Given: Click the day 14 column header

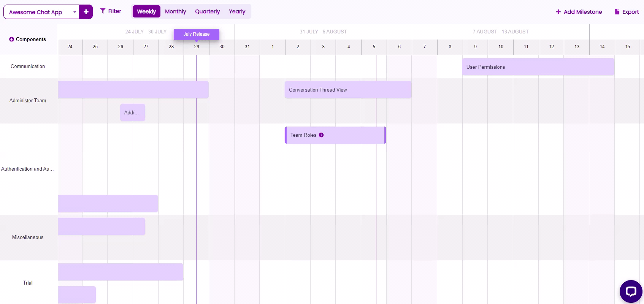Looking at the screenshot, I should pos(602,47).
